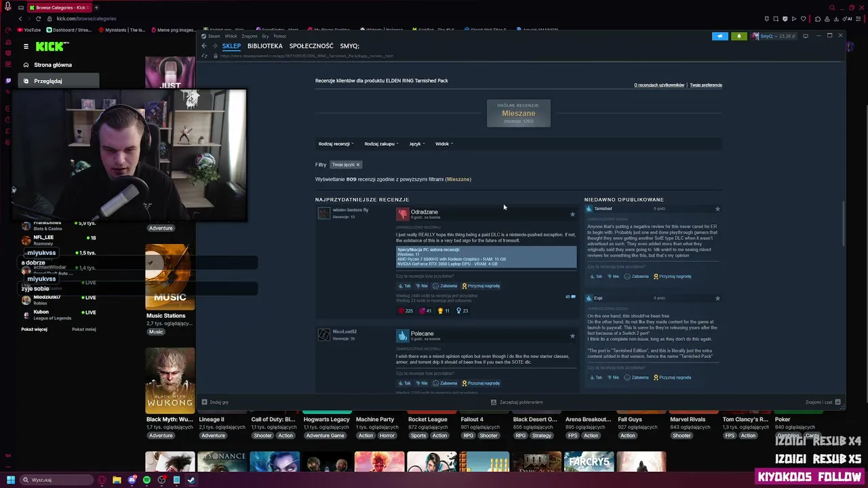
Task: Vote Tak on the NicoLost92 review
Action: pos(405,383)
